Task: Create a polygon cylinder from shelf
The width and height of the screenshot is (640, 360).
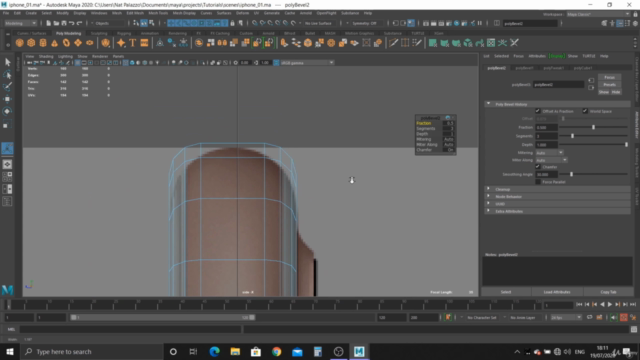Action: [43, 43]
